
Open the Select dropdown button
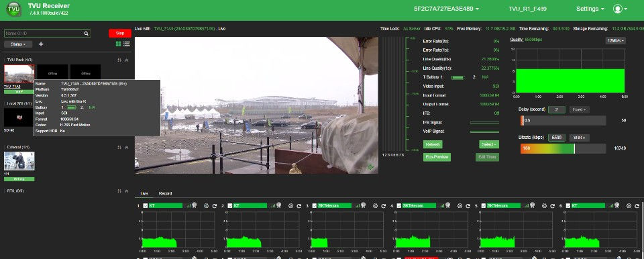489,144
